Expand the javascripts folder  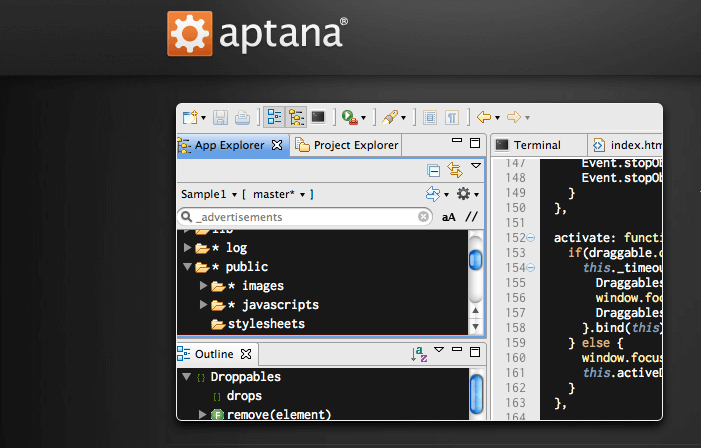pos(203,304)
